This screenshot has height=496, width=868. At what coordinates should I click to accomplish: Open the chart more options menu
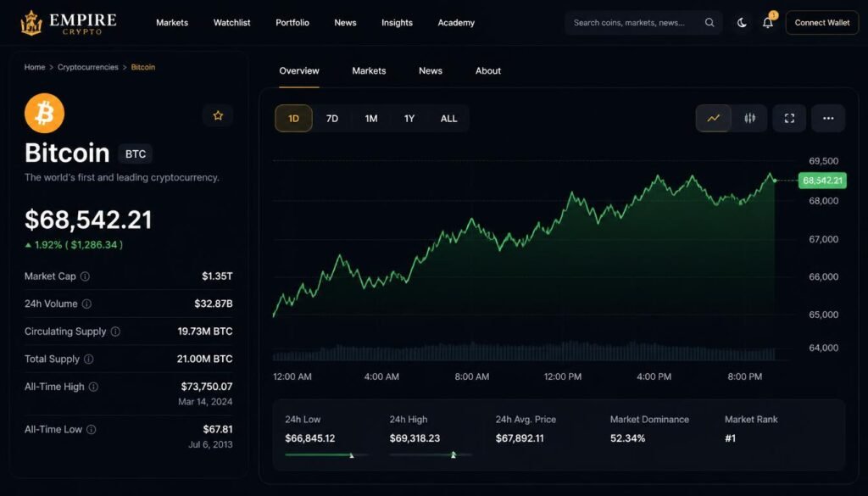tap(828, 118)
